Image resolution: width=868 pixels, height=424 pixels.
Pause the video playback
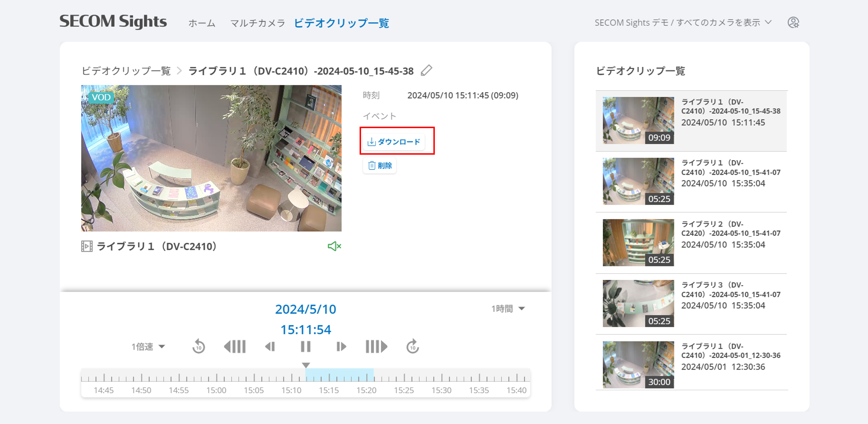coord(306,346)
